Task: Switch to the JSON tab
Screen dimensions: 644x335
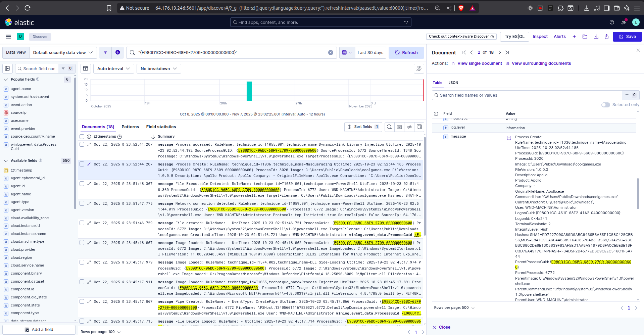Action: coord(453,83)
